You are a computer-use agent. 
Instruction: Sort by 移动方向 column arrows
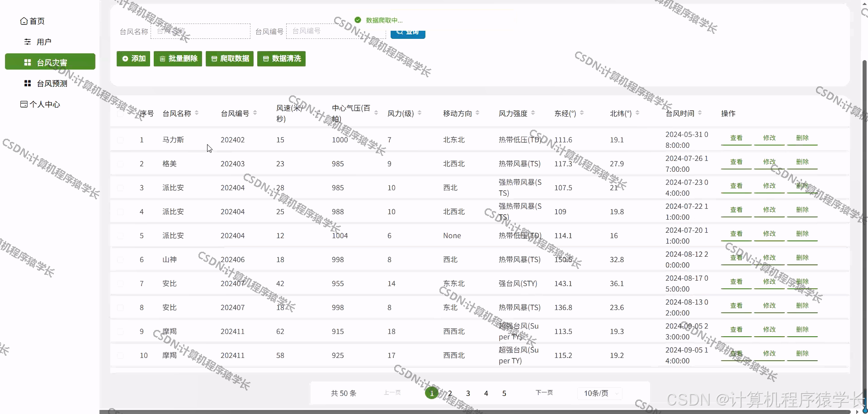(477, 113)
